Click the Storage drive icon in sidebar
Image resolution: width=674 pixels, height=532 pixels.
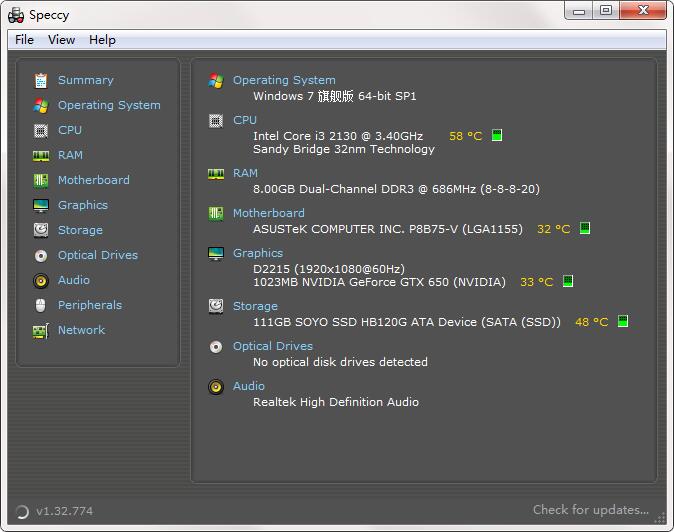[41, 230]
